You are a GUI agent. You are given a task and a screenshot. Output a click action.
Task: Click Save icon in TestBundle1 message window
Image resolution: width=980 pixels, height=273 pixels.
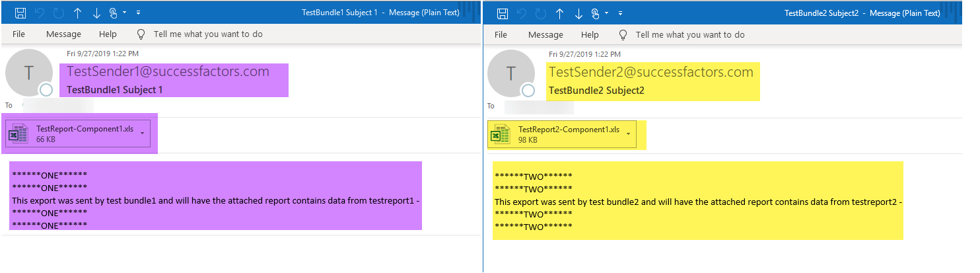click(20, 13)
